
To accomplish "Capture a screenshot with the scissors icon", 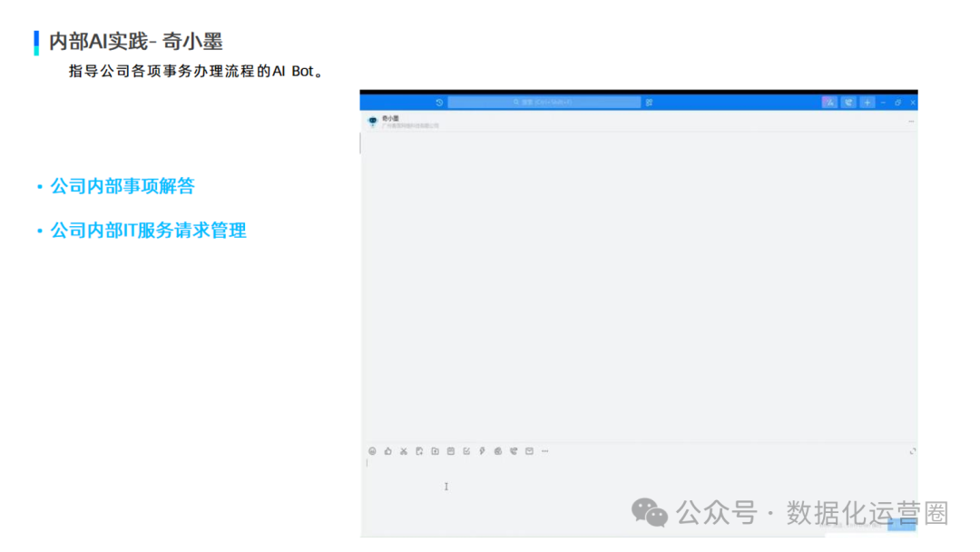I will 403,451.
